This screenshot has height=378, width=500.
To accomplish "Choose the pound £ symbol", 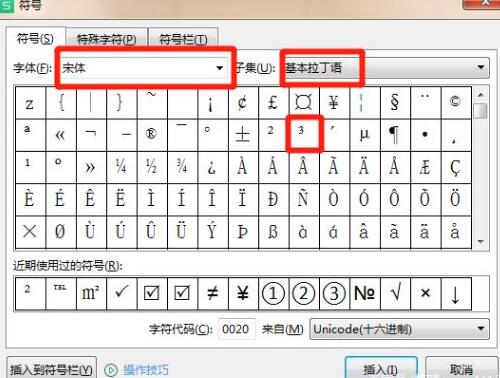I will (x=274, y=102).
